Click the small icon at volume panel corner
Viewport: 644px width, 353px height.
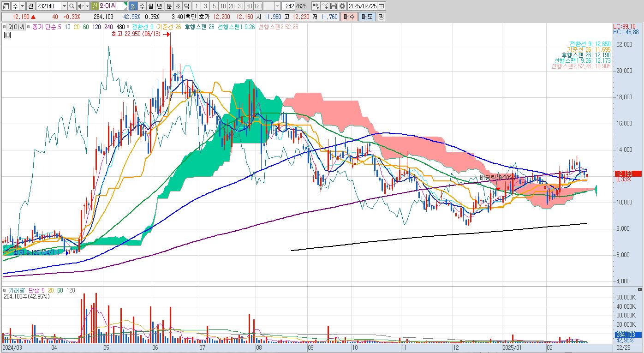pyautogui.click(x=639, y=289)
